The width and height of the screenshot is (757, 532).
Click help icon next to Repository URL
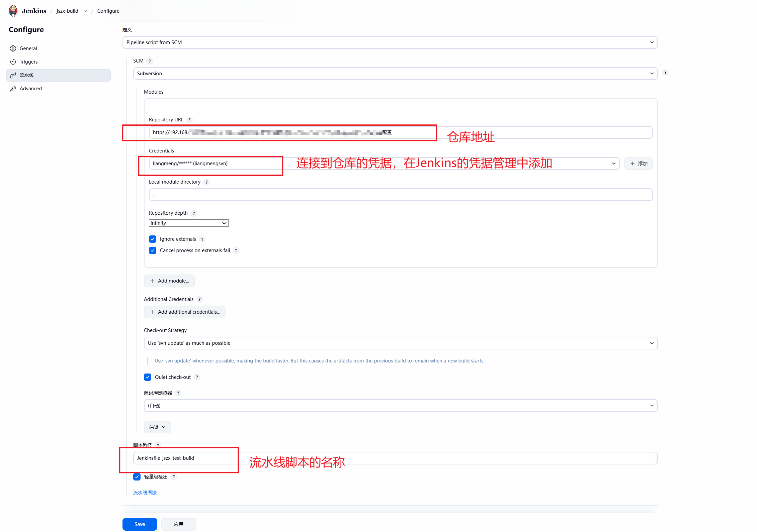pyautogui.click(x=189, y=120)
